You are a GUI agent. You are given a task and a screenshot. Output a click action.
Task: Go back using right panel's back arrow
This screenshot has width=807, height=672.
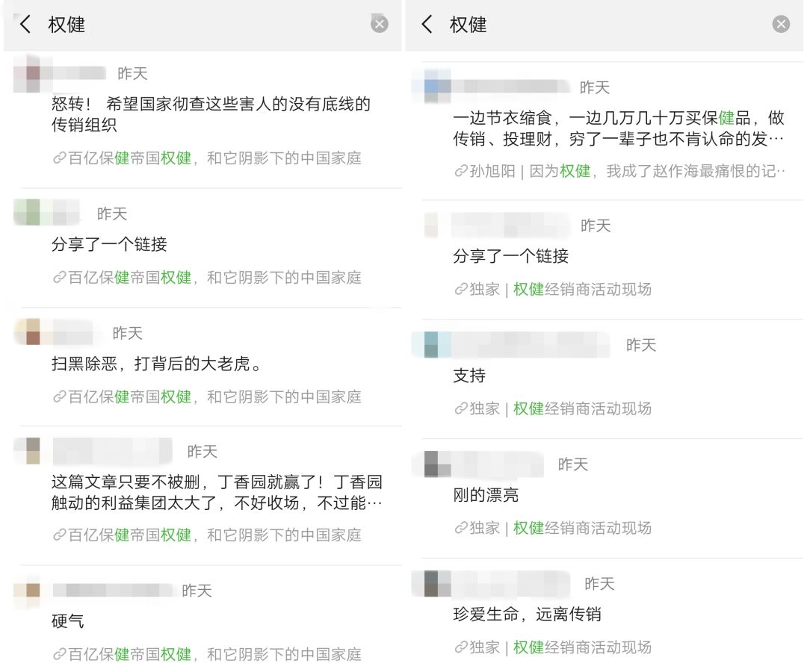(x=427, y=24)
